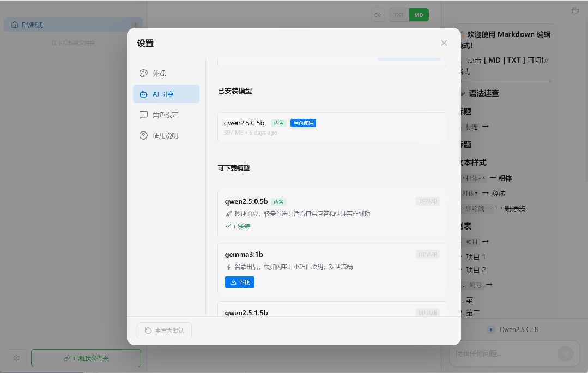Click the palette icon next to 外观
The image size is (588, 373).
143,74
